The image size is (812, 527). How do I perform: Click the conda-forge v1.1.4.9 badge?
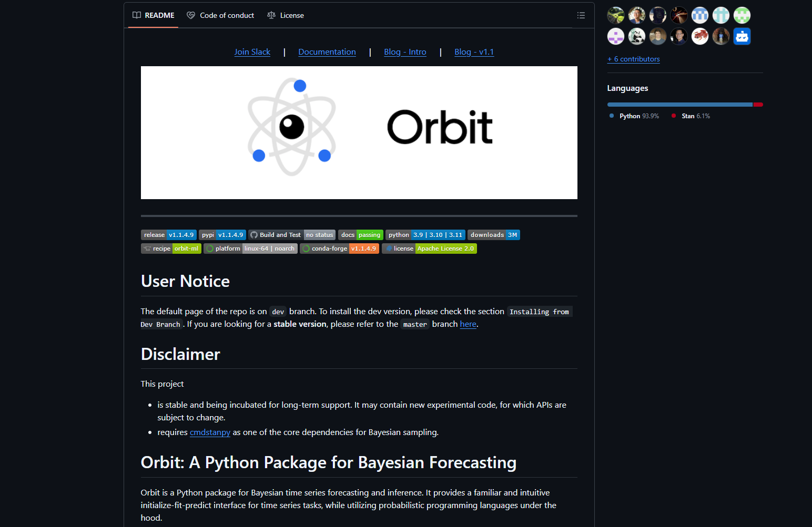339,249
